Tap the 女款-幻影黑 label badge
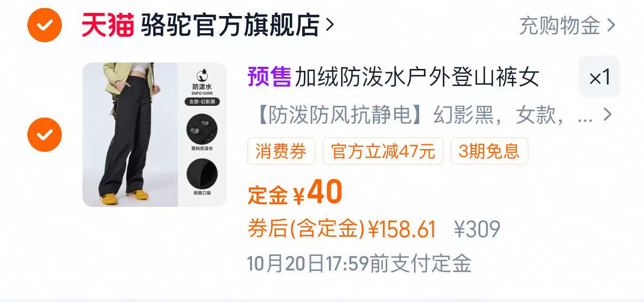The width and height of the screenshot is (644, 302). tap(202, 102)
